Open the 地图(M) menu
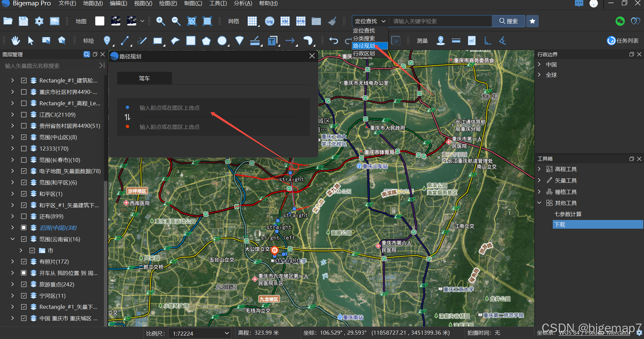The height and width of the screenshot is (339, 644). 93,3
